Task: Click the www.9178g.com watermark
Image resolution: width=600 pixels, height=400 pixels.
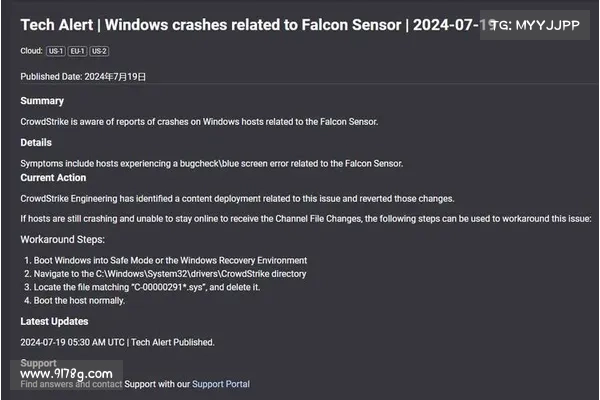Action: coord(66,374)
